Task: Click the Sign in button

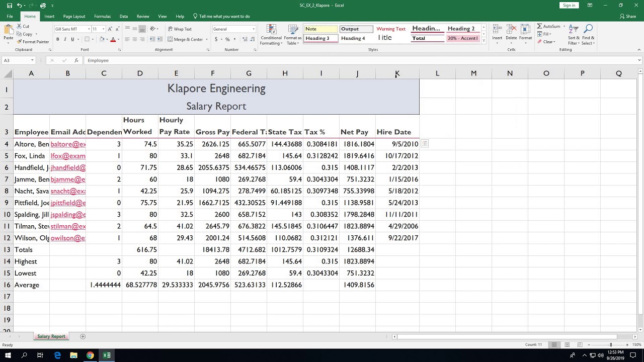Action: [x=569, y=5]
